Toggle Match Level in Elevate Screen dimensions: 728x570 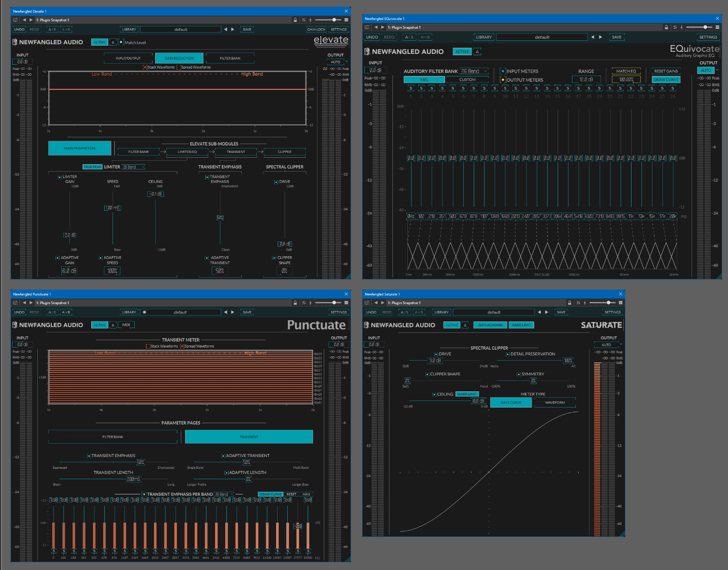coord(121,42)
